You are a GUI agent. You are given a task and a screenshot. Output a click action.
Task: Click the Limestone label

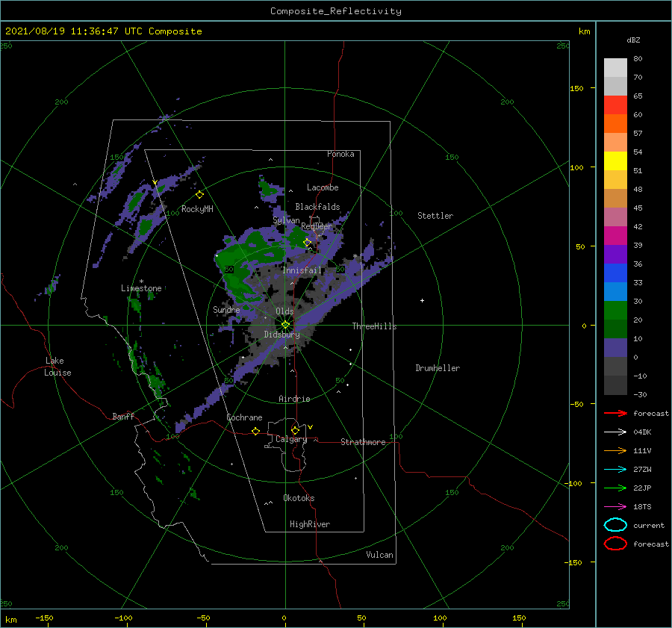(x=141, y=288)
